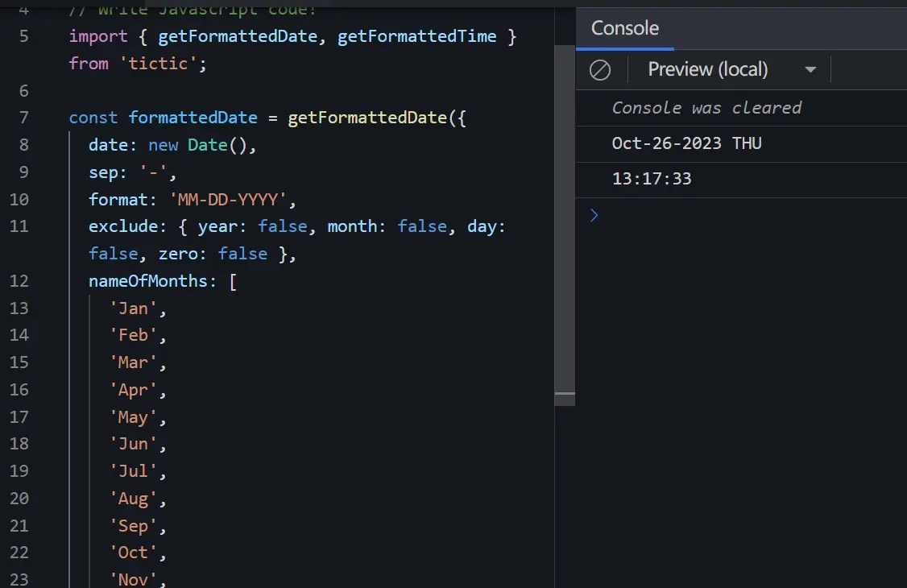
Task: Click the console prompt chevron arrow
Action: click(593, 215)
